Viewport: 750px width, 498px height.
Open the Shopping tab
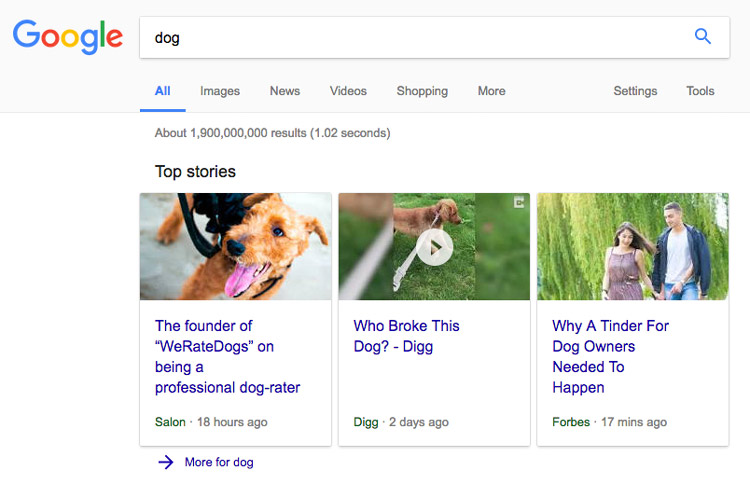pyautogui.click(x=422, y=91)
